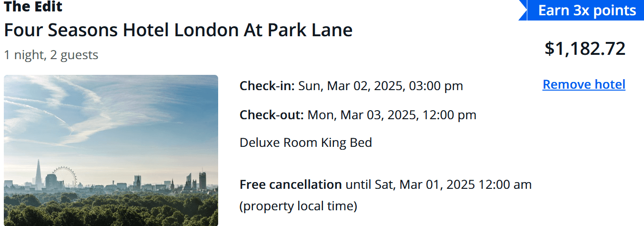
Task: Click the Remove hotel link
Action: click(584, 85)
